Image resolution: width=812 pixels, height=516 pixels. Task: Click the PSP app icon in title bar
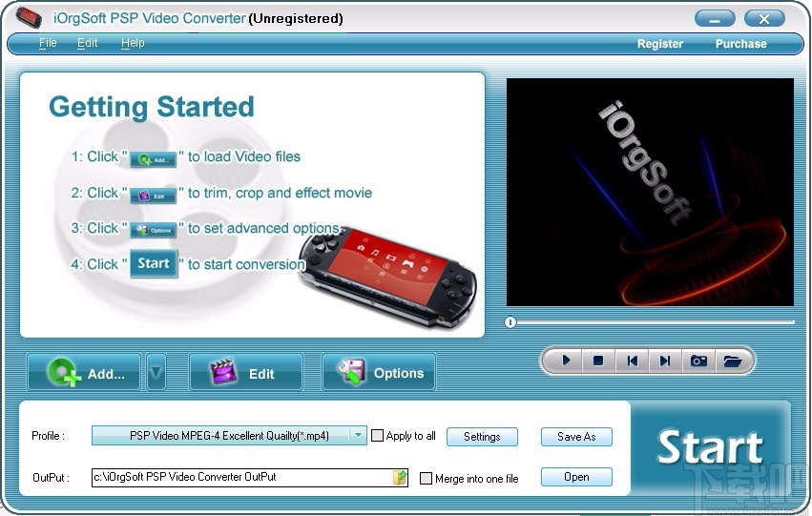tap(29, 17)
